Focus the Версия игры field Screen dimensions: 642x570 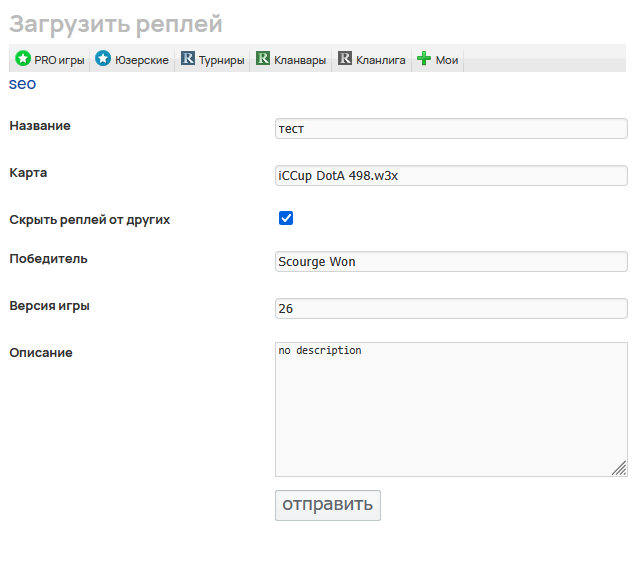[x=451, y=309]
